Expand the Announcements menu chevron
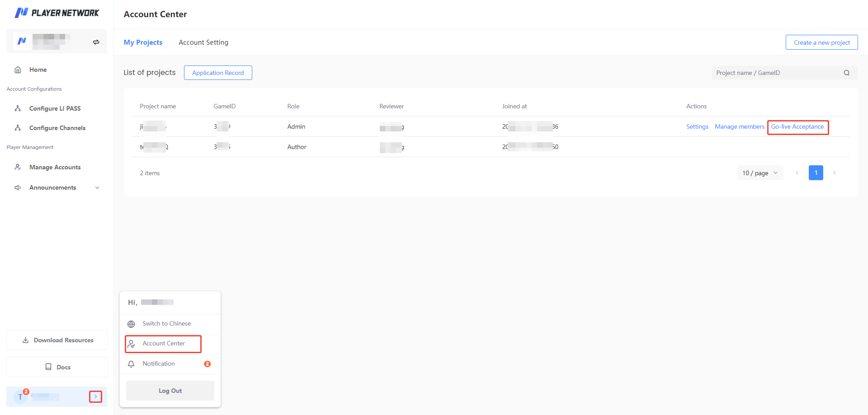Image resolution: width=868 pixels, height=415 pixels. [97, 188]
